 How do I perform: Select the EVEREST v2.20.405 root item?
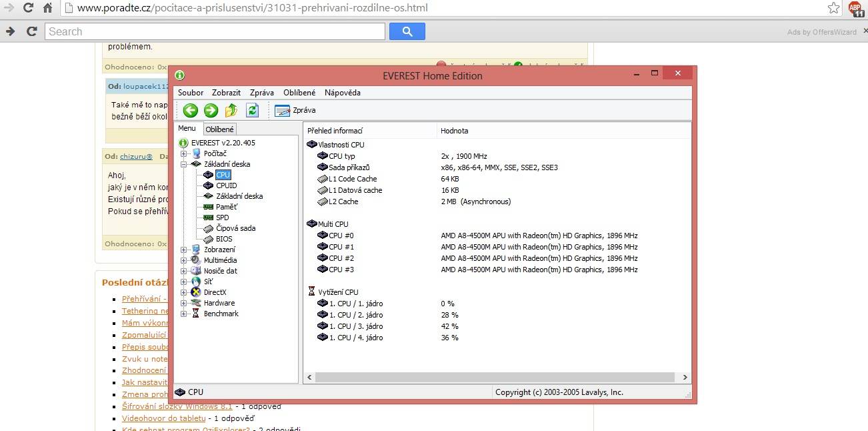pos(217,143)
